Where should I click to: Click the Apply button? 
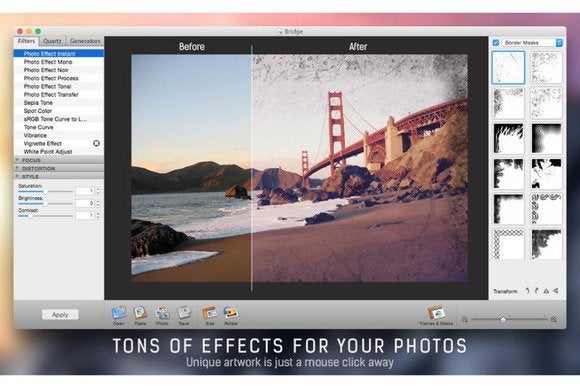60,315
